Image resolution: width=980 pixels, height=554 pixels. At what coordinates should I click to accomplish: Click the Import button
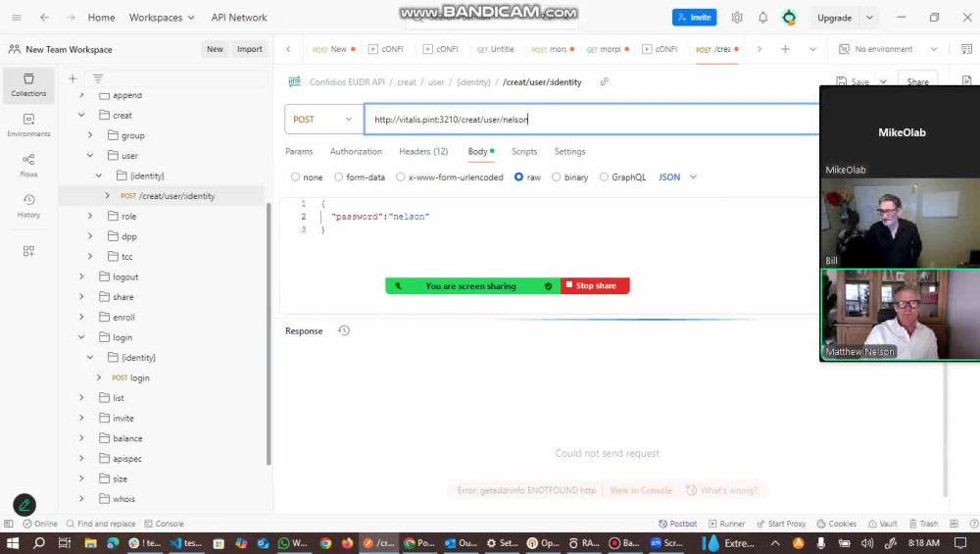click(249, 49)
